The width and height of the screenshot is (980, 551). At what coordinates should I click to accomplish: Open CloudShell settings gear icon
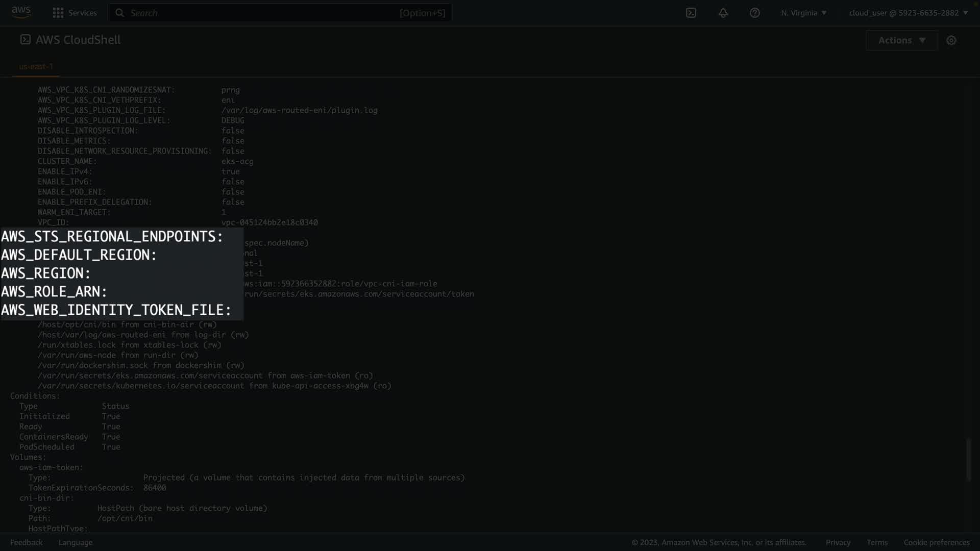(x=951, y=40)
